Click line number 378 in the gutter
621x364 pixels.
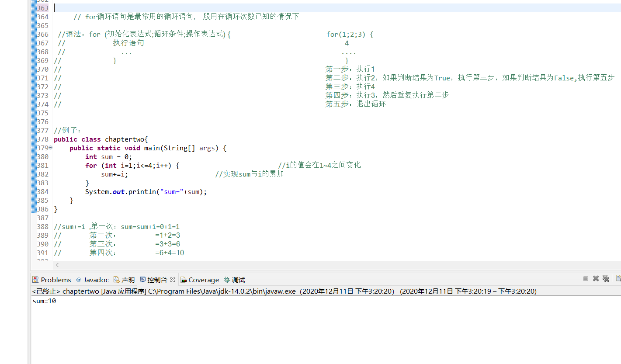[x=42, y=139]
